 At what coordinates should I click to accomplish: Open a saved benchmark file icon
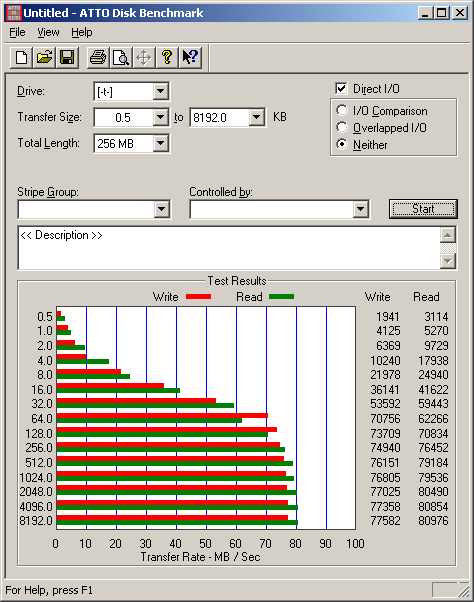(45, 58)
